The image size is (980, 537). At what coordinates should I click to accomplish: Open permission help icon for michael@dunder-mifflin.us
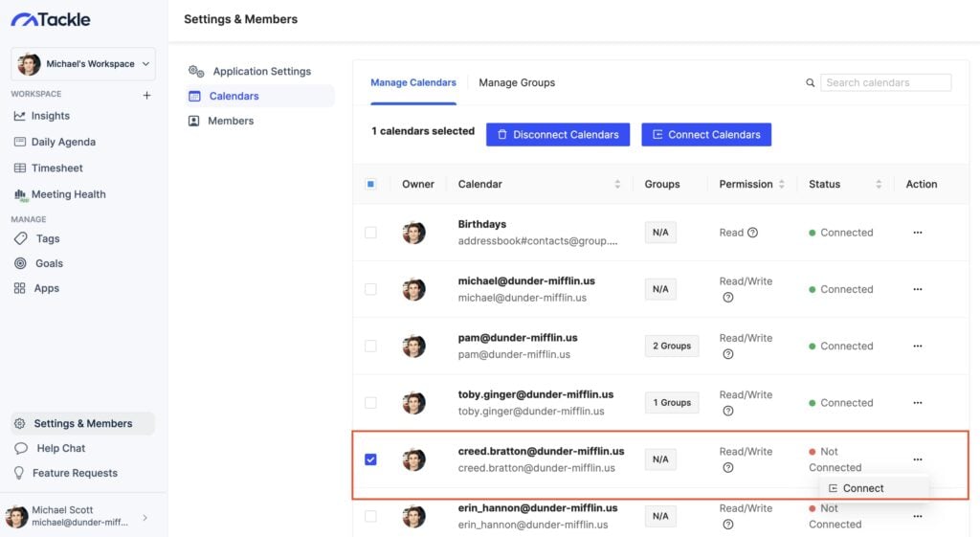pyautogui.click(x=728, y=298)
